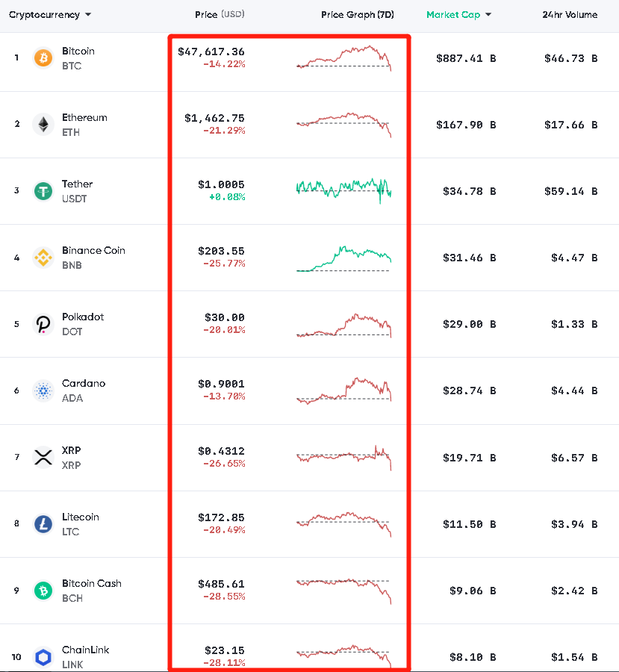Click the Bitcoin logo icon
This screenshot has height=672, width=619.
coord(43,58)
